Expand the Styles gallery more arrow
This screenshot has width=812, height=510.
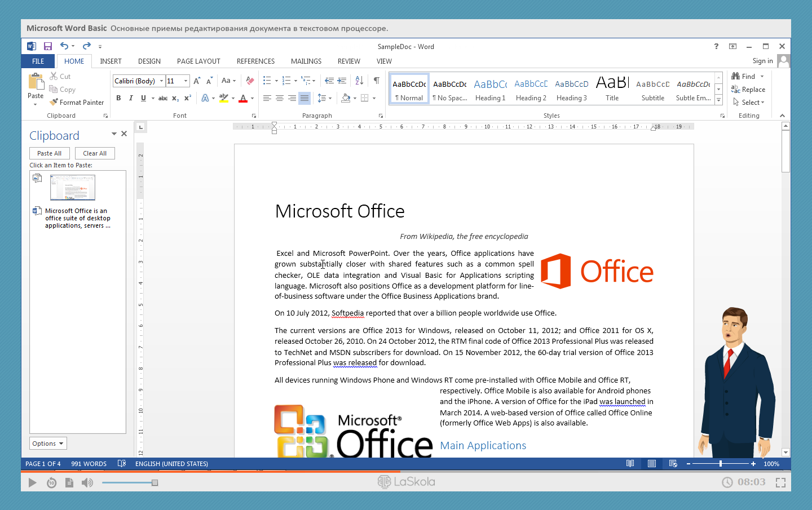(718, 100)
